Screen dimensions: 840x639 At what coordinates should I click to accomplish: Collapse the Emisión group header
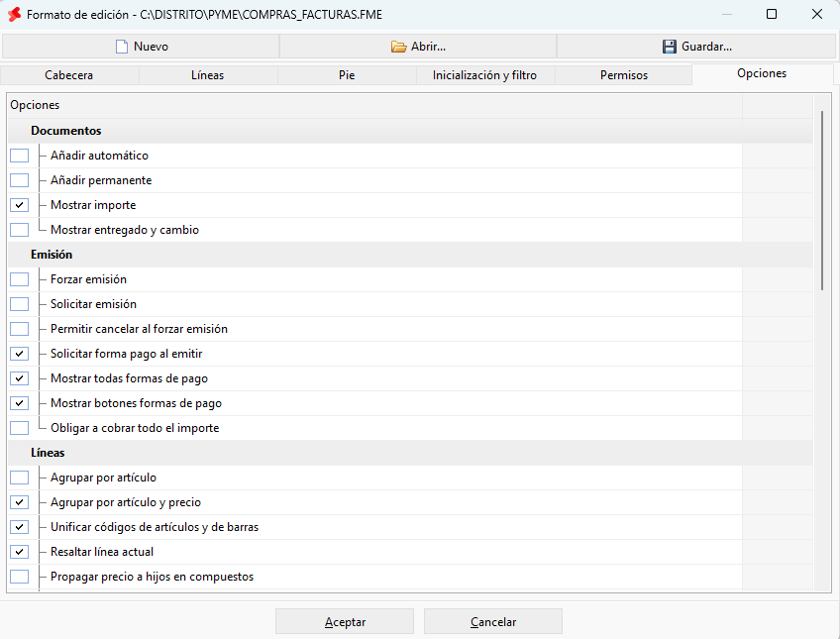(x=52, y=255)
